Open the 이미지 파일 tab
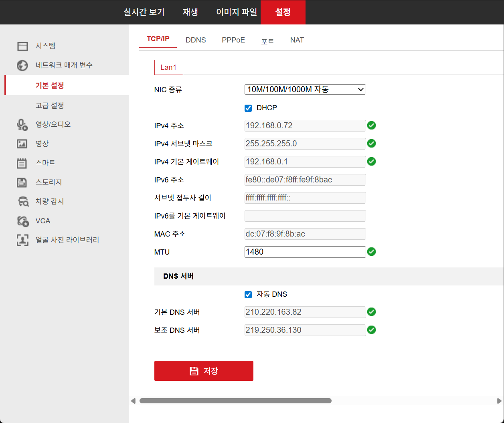Image resolution: width=504 pixels, height=423 pixels. [237, 12]
